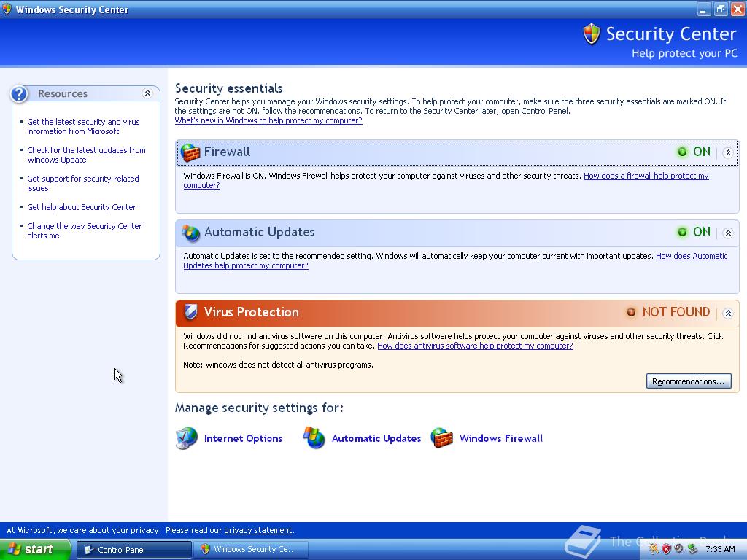
Task: Open How does antivirus software help link
Action: point(475,346)
